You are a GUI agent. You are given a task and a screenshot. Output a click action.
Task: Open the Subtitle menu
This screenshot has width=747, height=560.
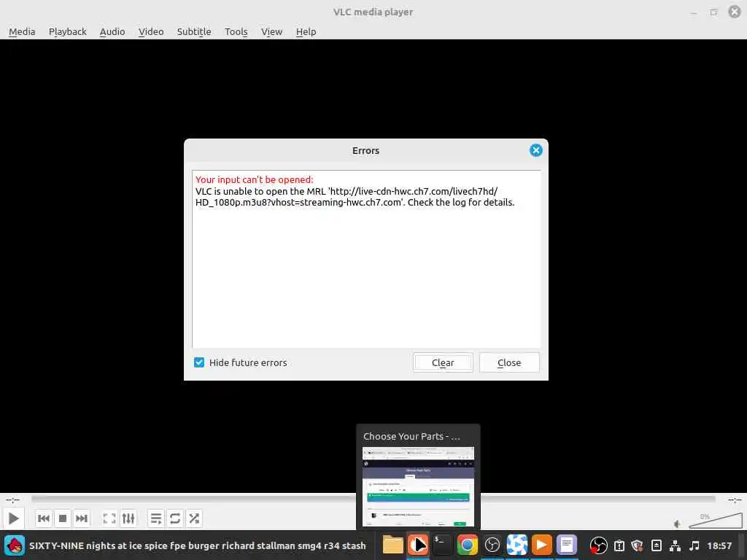click(x=194, y=31)
